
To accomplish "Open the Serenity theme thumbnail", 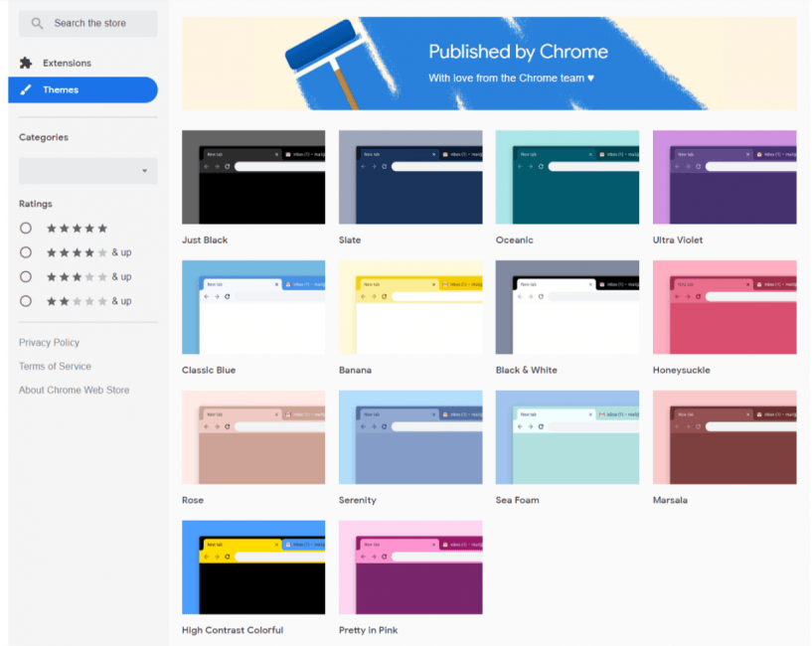I will (410, 437).
